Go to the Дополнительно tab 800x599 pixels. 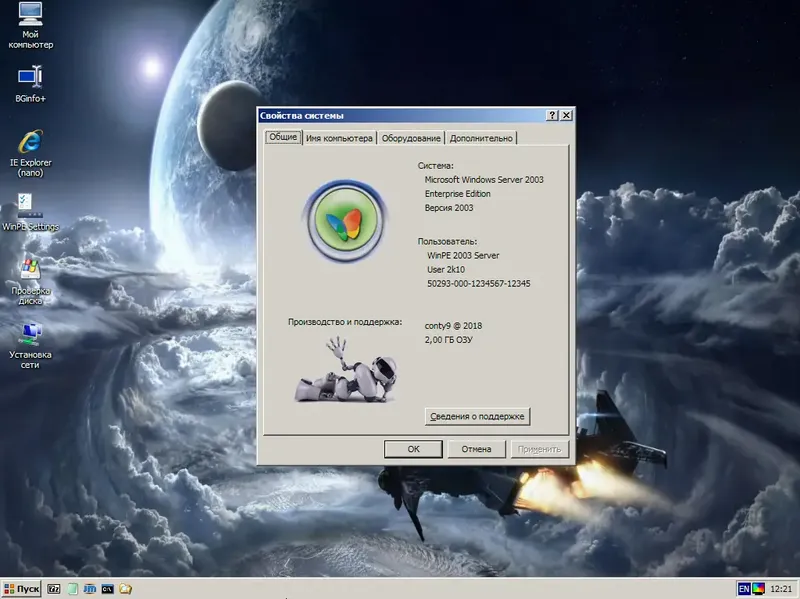coord(481,138)
